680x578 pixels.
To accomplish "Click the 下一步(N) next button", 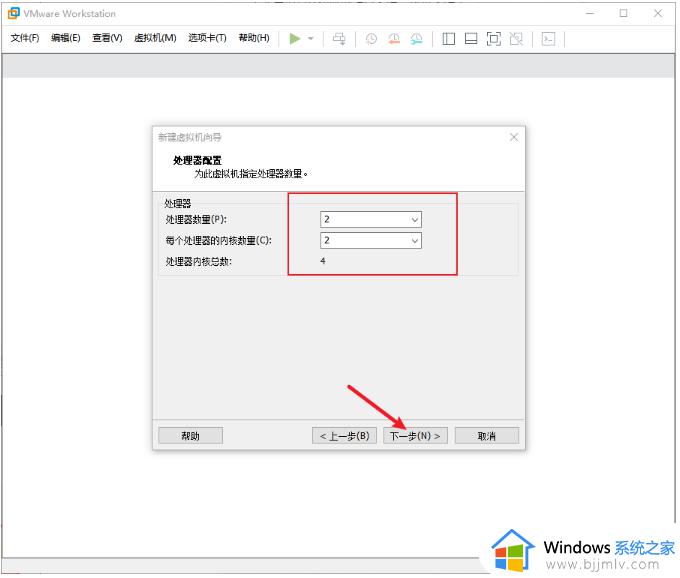I will [x=415, y=436].
